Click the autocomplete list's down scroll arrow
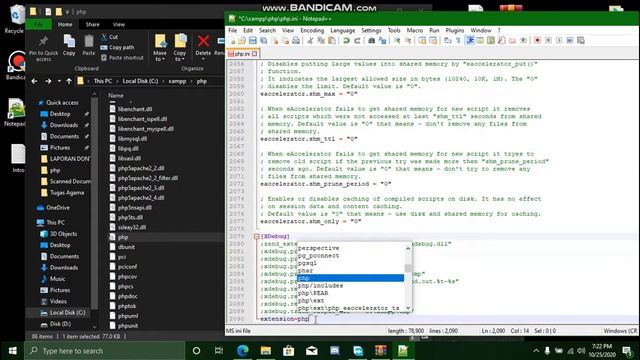 [408, 308]
